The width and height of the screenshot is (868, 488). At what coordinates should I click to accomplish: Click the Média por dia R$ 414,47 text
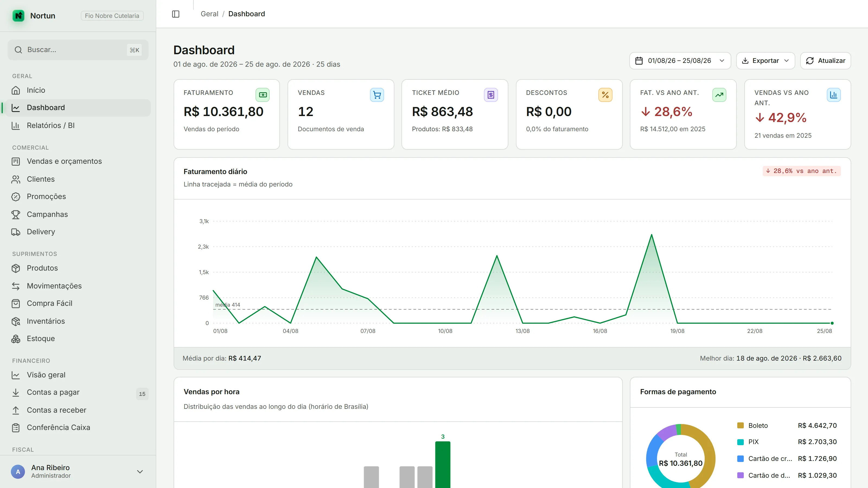[222, 358]
